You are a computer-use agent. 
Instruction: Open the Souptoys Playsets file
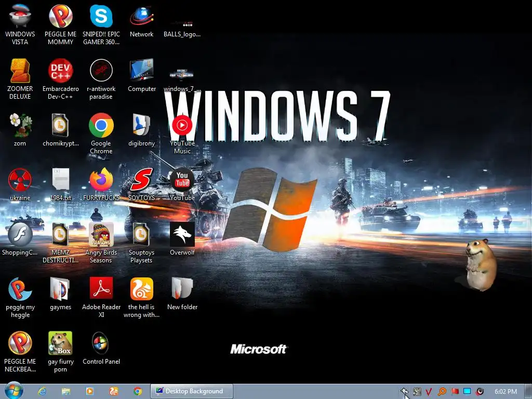click(141, 243)
